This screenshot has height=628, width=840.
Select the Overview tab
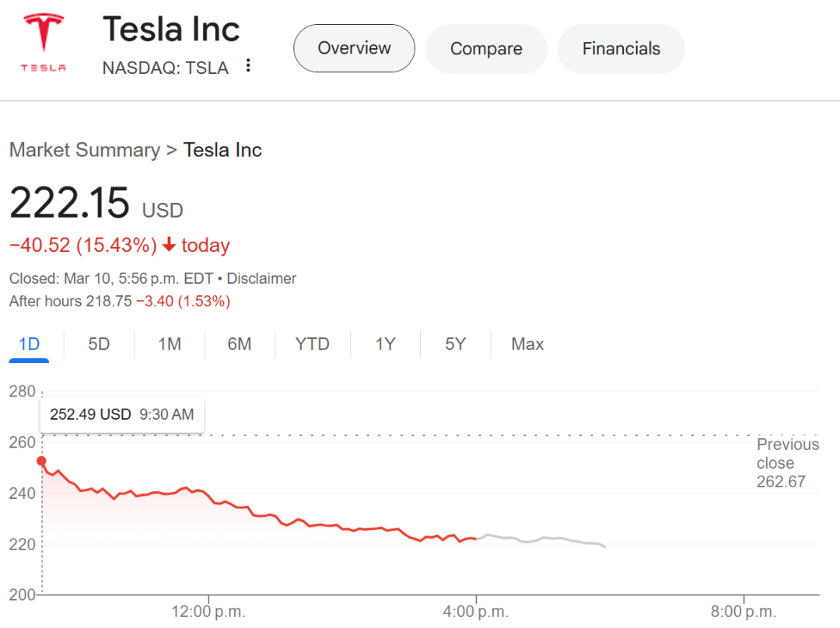click(354, 48)
